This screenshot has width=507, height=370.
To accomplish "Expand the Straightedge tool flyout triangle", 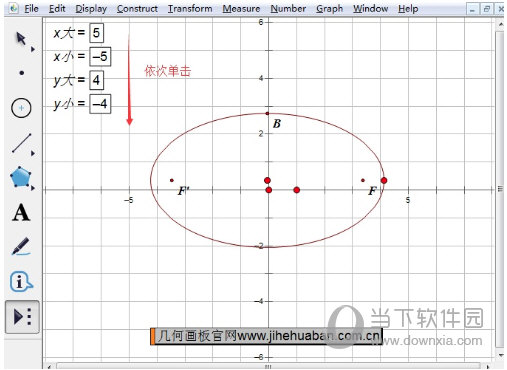I will (x=33, y=153).
